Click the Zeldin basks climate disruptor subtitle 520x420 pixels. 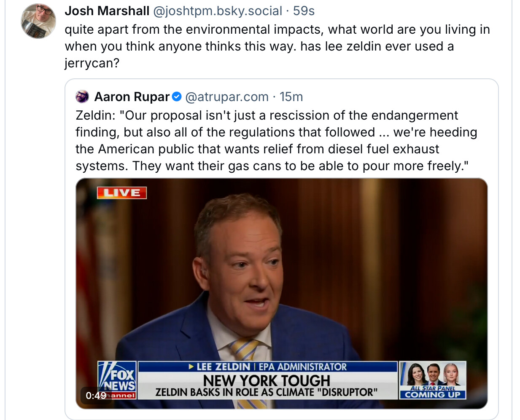(x=267, y=393)
